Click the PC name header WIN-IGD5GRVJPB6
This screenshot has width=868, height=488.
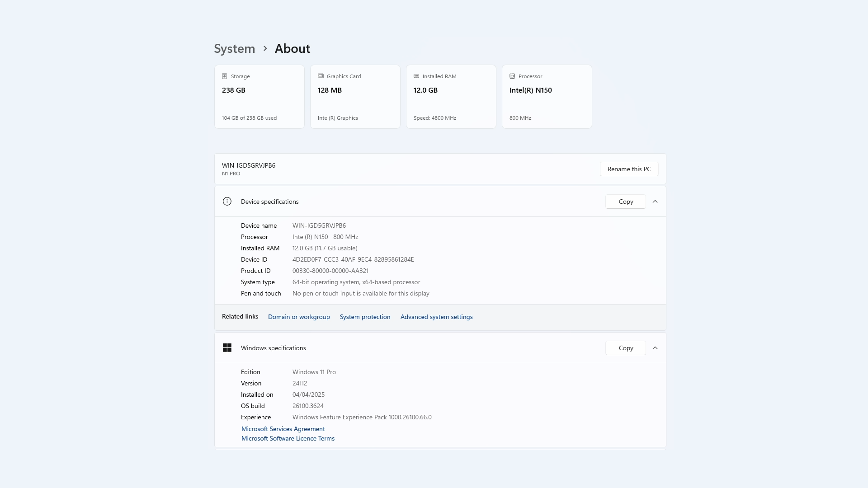tap(249, 165)
